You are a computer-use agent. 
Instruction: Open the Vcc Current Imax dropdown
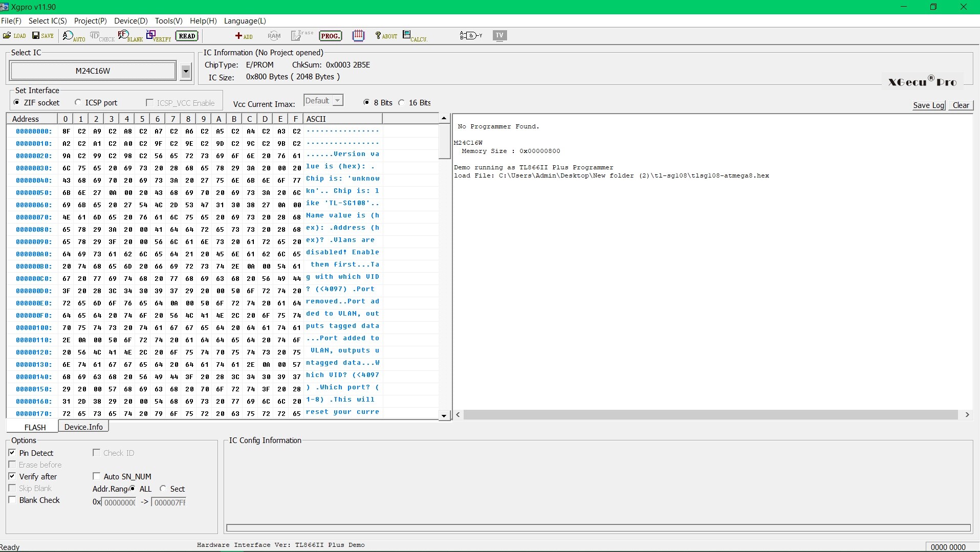point(338,101)
